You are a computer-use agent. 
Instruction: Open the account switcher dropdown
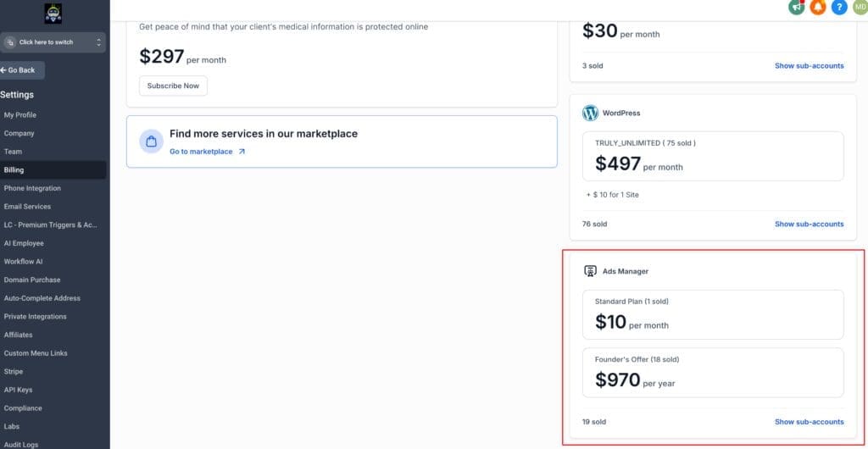[x=53, y=42]
